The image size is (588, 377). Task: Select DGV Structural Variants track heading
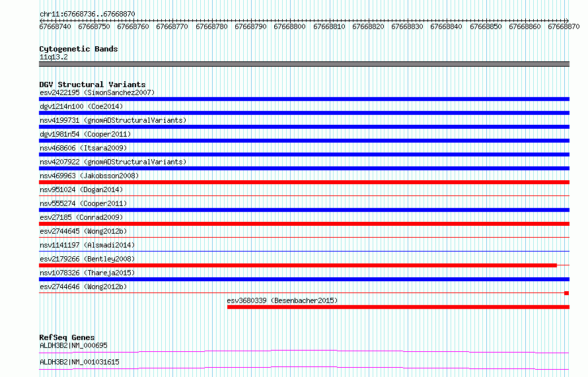point(92,85)
